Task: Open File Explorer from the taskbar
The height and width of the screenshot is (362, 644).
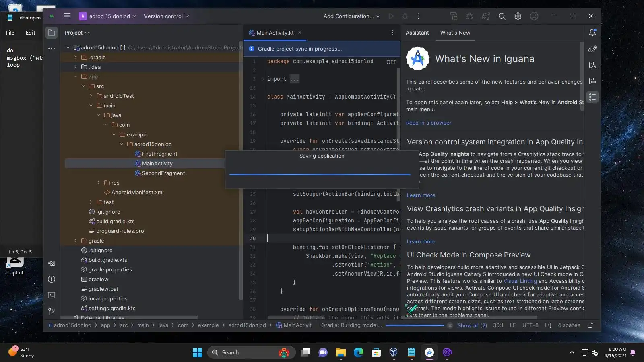Action: click(x=341, y=352)
